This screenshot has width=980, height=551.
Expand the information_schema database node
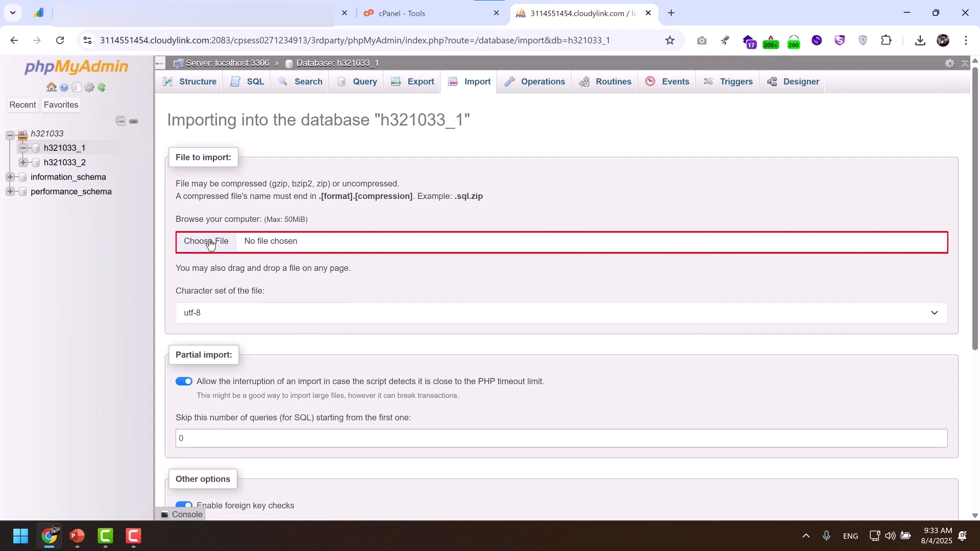coord(10,177)
